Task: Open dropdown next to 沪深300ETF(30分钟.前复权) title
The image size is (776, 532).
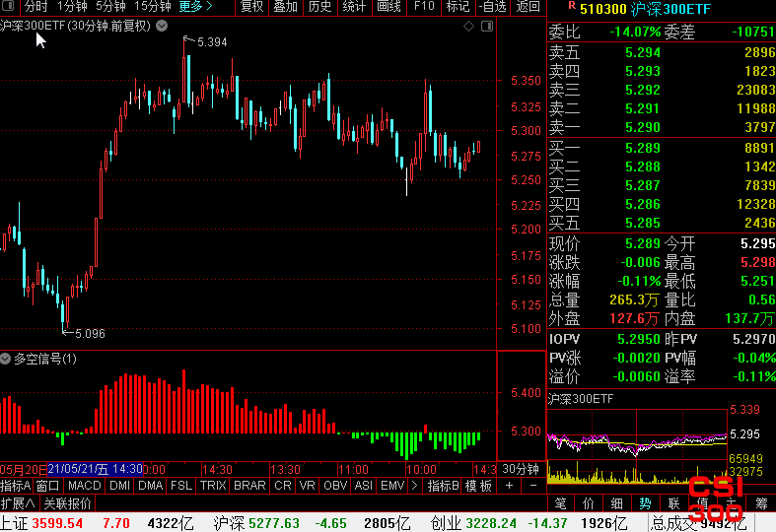Action: pyautogui.click(x=162, y=26)
